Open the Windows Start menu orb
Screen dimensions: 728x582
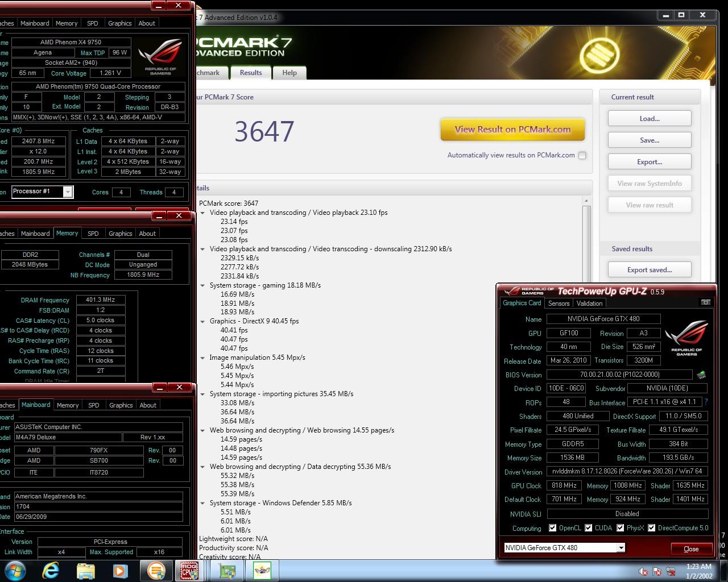point(15,570)
